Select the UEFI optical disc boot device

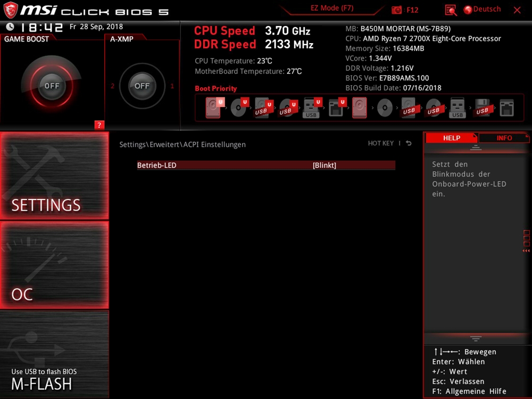pos(239,107)
